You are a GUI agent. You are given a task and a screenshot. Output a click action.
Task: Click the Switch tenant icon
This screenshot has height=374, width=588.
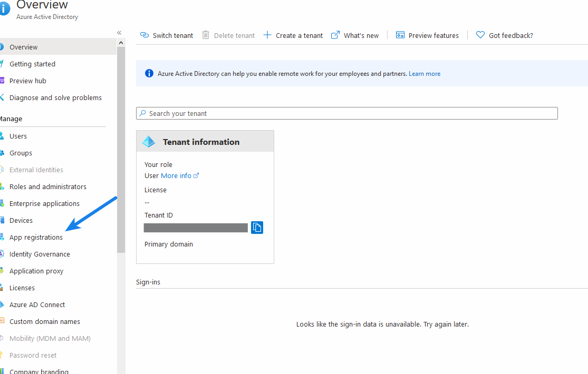pos(144,35)
